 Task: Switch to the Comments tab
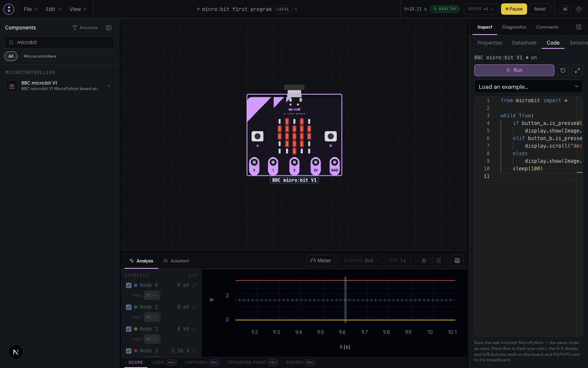tap(547, 27)
